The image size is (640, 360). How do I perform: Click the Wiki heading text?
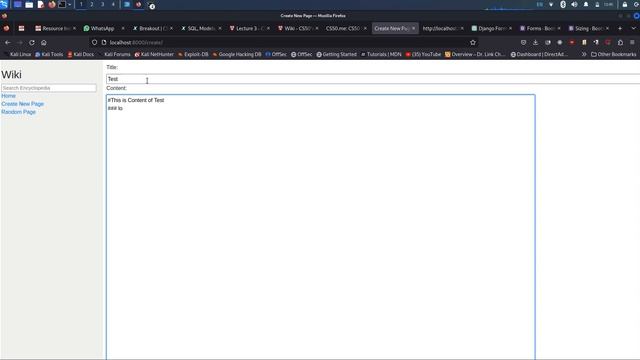[x=11, y=75]
